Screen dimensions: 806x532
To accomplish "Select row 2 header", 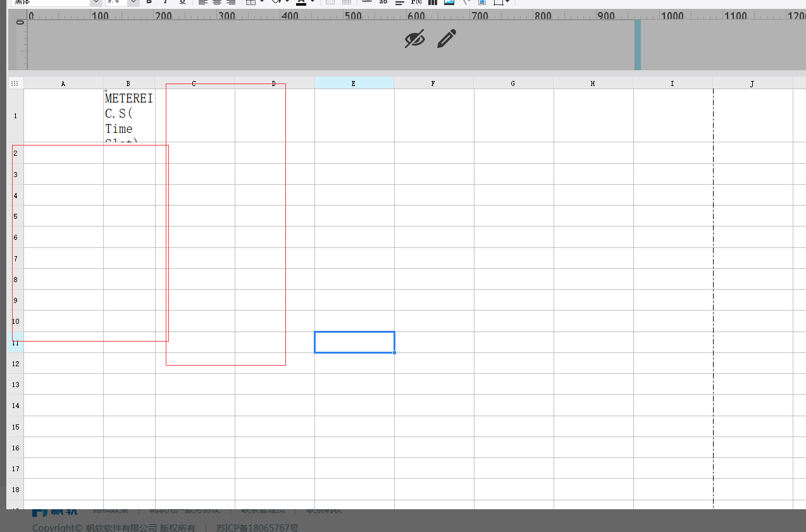I will coord(15,153).
